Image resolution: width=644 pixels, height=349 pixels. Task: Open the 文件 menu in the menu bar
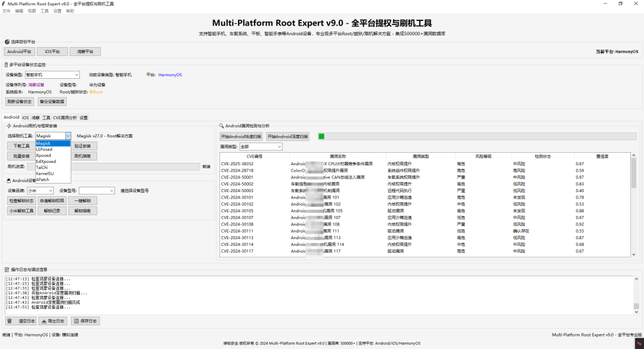click(7, 11)
